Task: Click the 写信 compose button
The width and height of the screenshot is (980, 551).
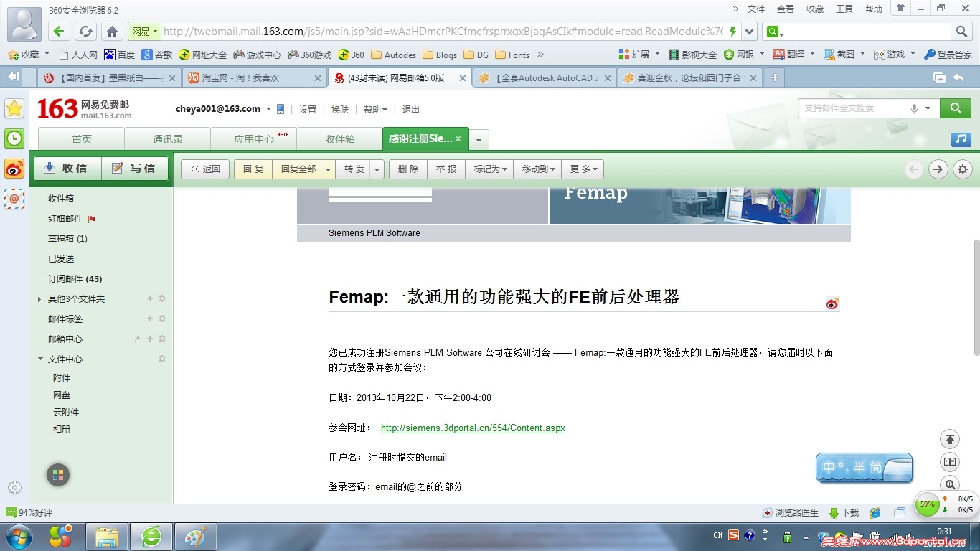Action: 135,169
